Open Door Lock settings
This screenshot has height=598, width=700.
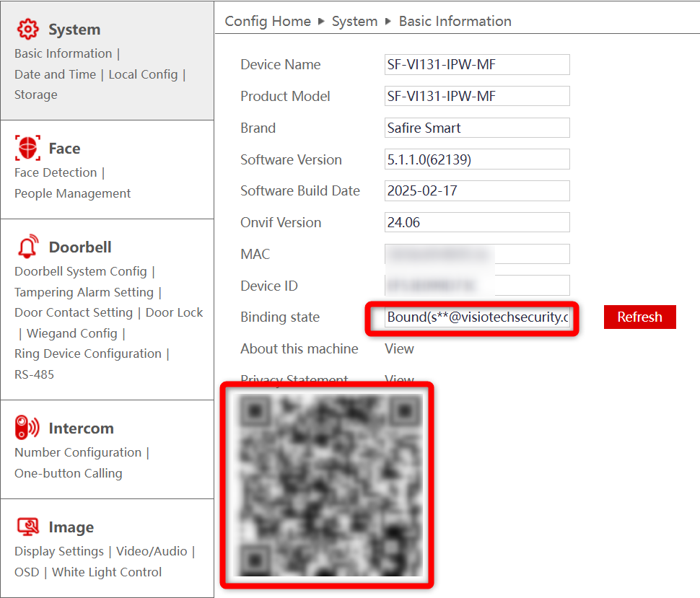tap(175, 313)
